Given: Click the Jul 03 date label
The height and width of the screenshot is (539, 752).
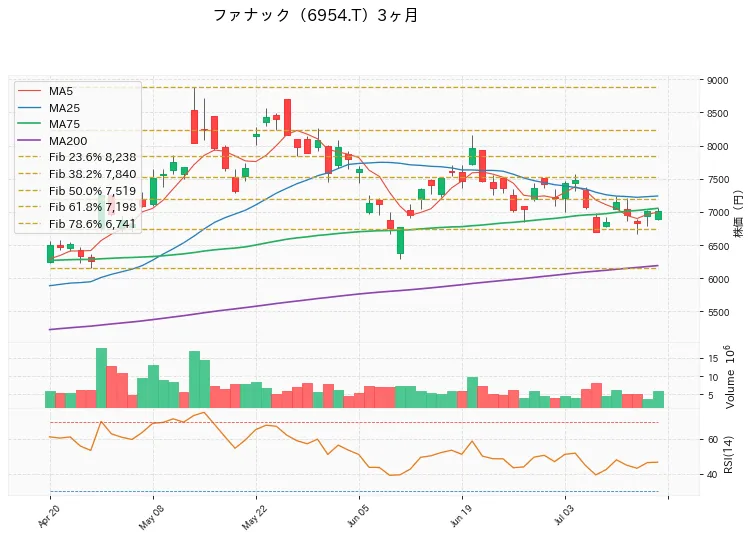Looking at the screenshot, I should tap(564, 516).
